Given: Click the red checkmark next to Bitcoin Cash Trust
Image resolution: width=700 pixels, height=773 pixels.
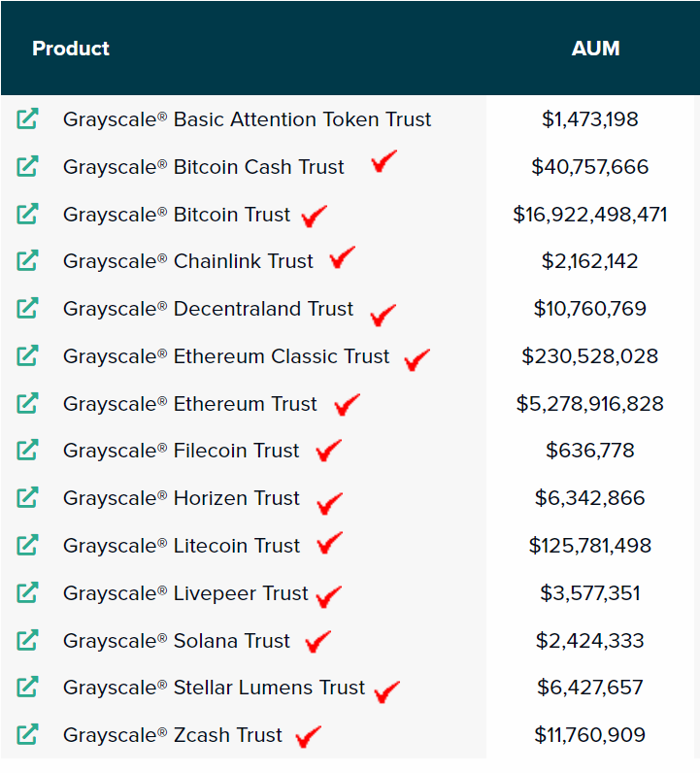Looking at the screenshot, I should [384, 161].
